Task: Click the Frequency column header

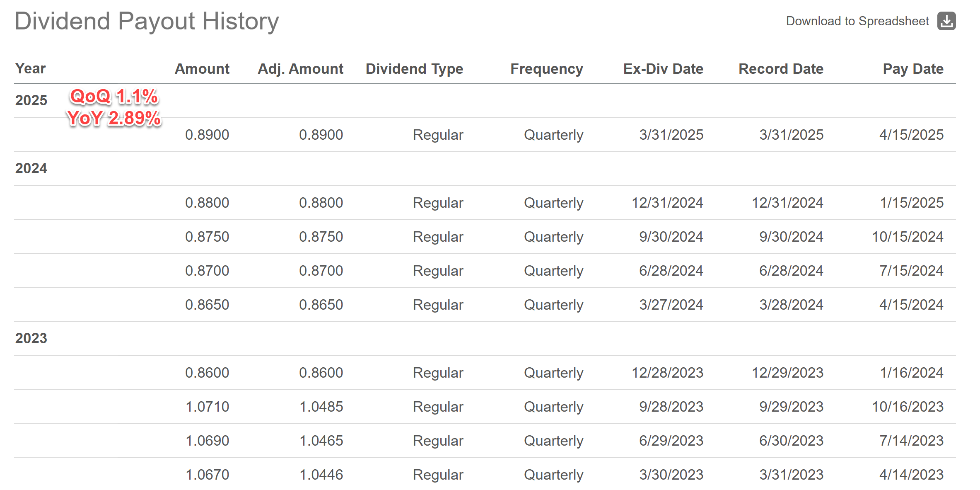Action: 546,68
